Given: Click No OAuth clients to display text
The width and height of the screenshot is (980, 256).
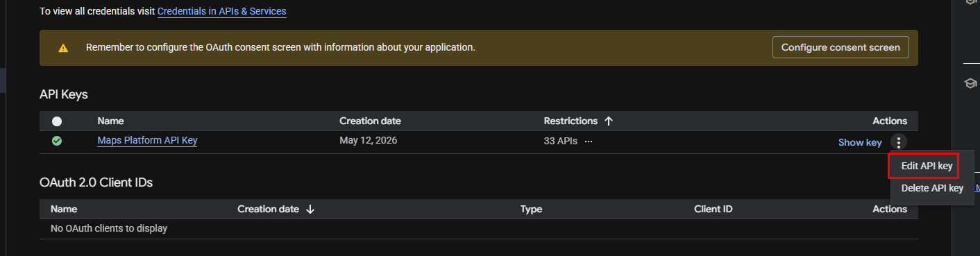Looking at the screenshot, I should (x=109, y=228).
